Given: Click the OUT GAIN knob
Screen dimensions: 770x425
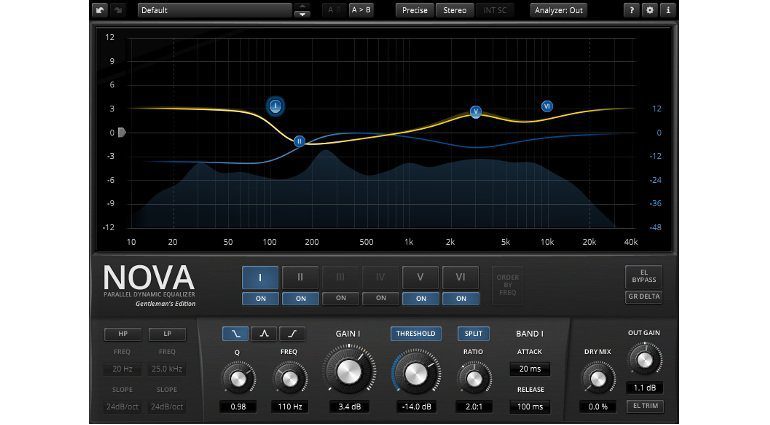Looking at the screenshot, I should pyautogui.click(x=644, y=360).
